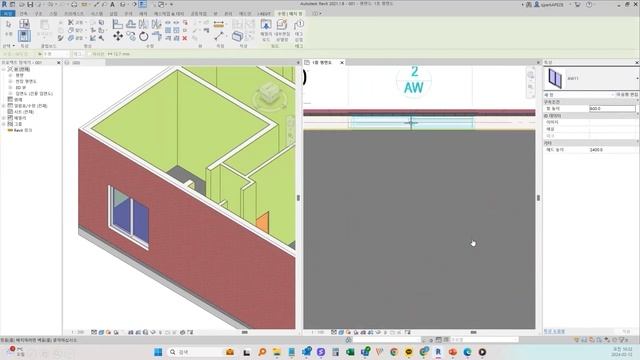Switch to the 관리 ribbon tab
640x360 pixels.
pyautogui.click(x=228, y=13)
